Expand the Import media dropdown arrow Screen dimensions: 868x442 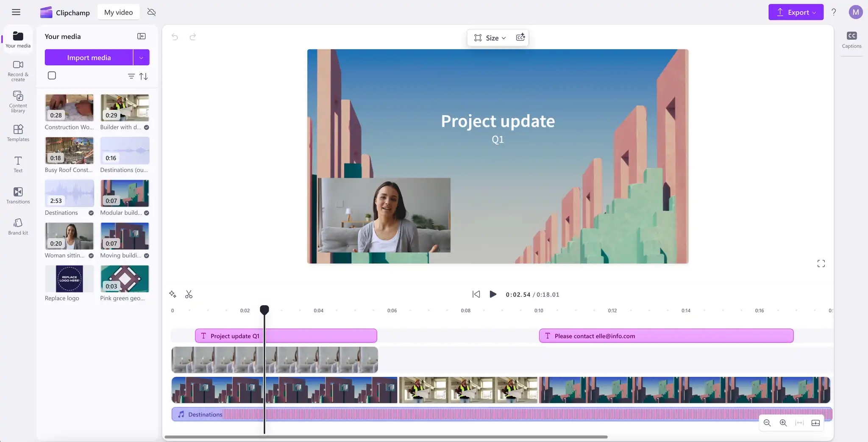(x=142, y=57)
